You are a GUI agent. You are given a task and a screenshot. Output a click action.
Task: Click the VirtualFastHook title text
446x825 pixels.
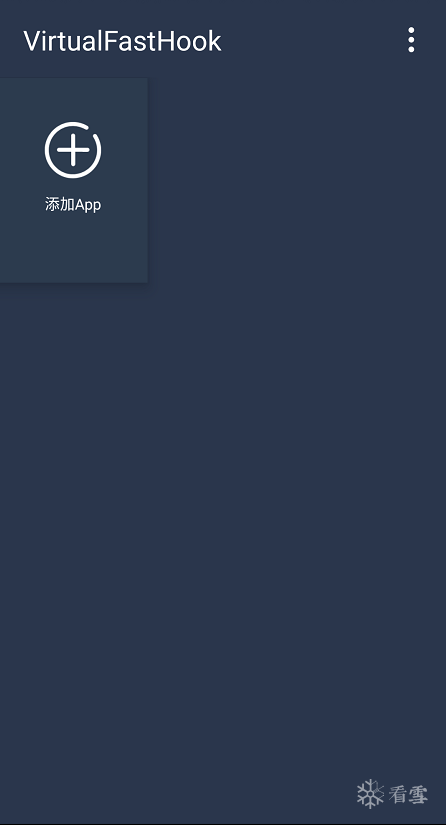click(123, 41)
